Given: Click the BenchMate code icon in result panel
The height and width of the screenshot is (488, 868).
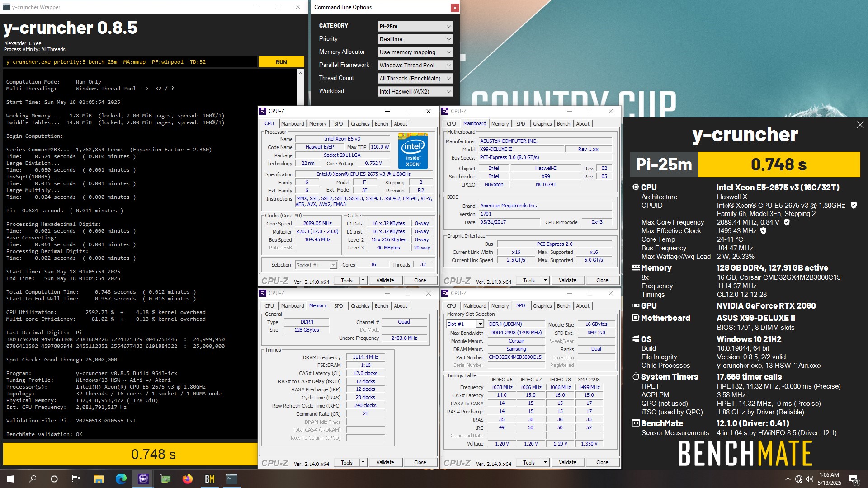Looking at the screenshot, I should [x=636, y=423].
